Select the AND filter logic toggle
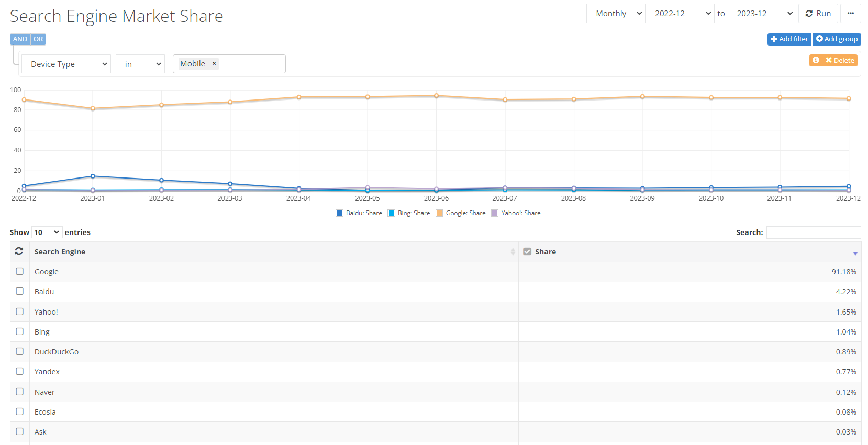The width and height of the screenshot is (868, 445). 20,39
